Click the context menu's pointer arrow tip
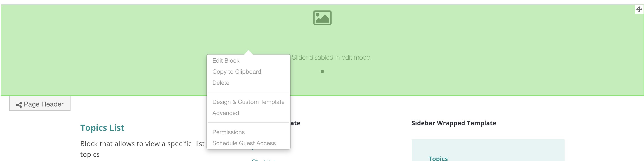The height and width of the screenshot is (161, 644). (x=248, y=51)
